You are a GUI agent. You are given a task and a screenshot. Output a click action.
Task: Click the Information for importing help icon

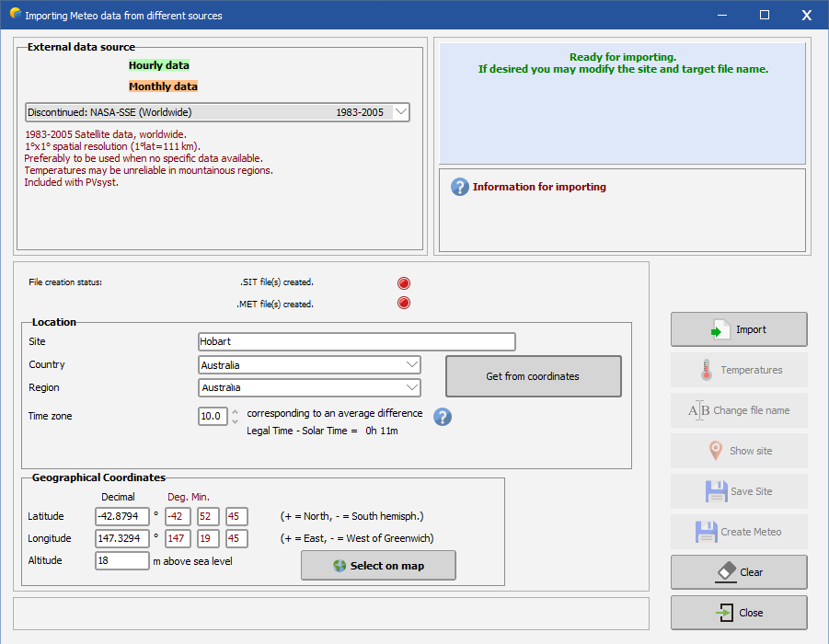(x=459, y=187)
